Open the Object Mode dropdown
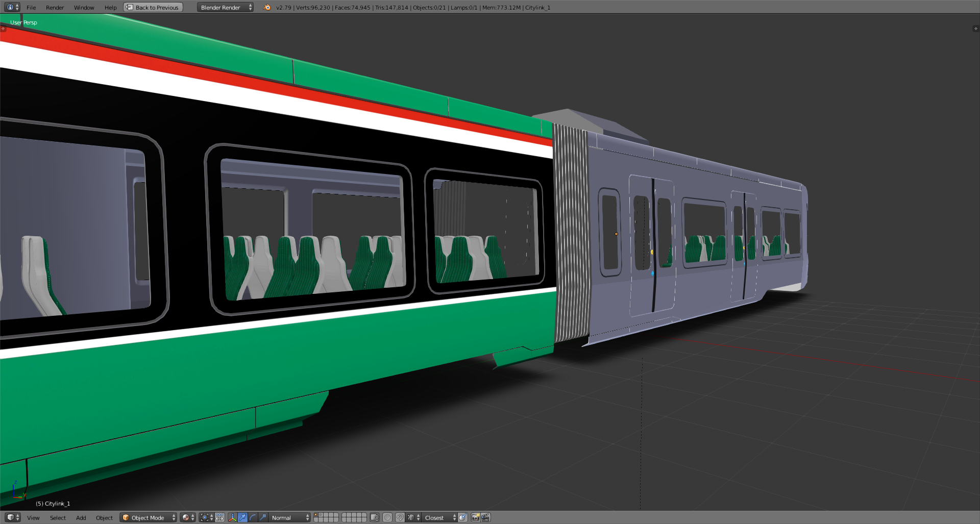Viewport: 980px width, 524px height. (148, 517)
